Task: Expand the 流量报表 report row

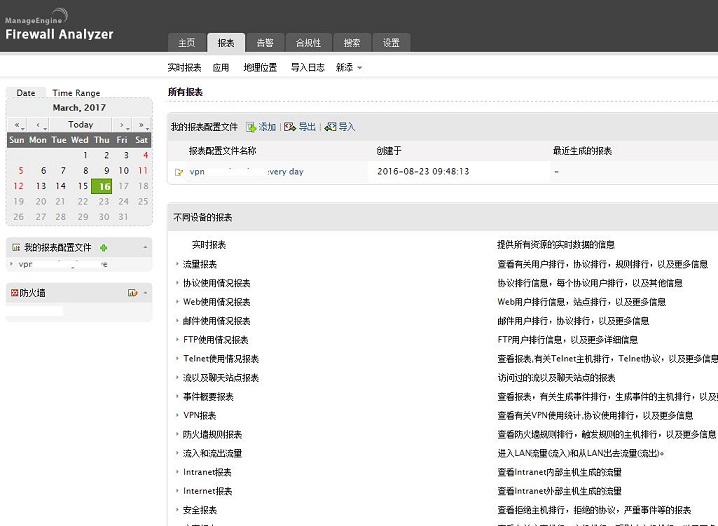Action: coord(177,264)
